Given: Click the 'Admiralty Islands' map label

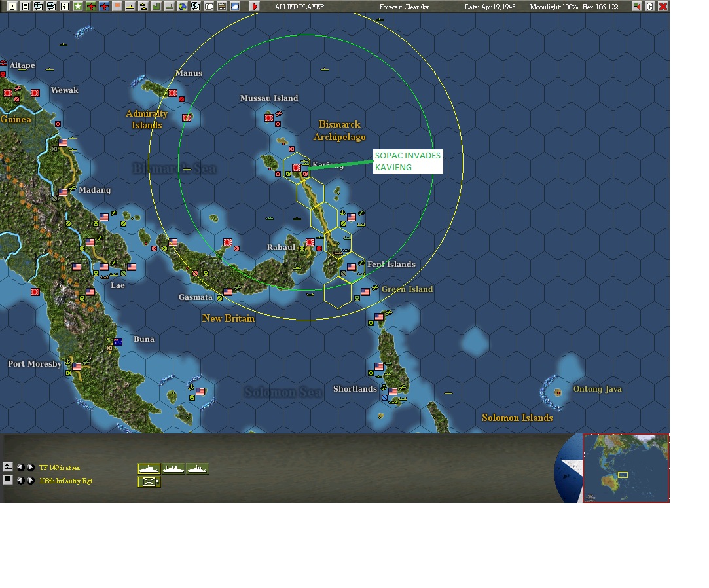Looking at the screenshot, I should point(147,119).
